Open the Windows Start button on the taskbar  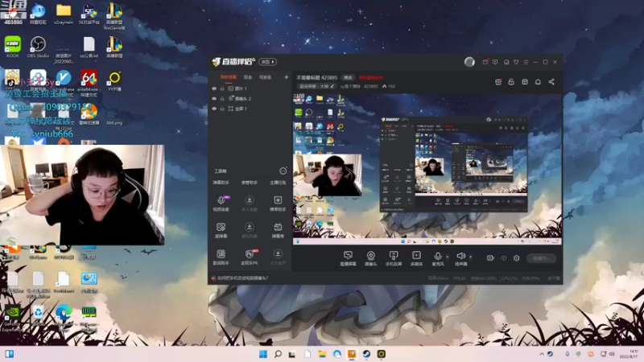click(x=263, y=354)
